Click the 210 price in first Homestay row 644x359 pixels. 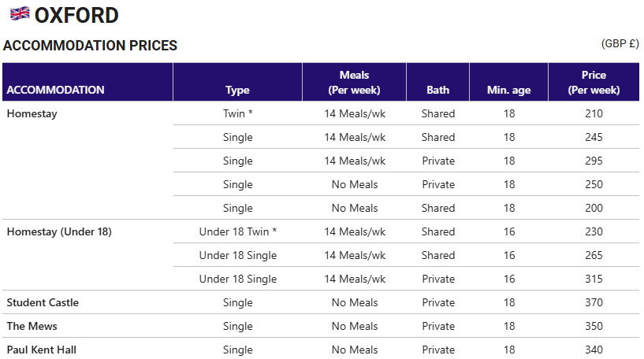[594, 113]
